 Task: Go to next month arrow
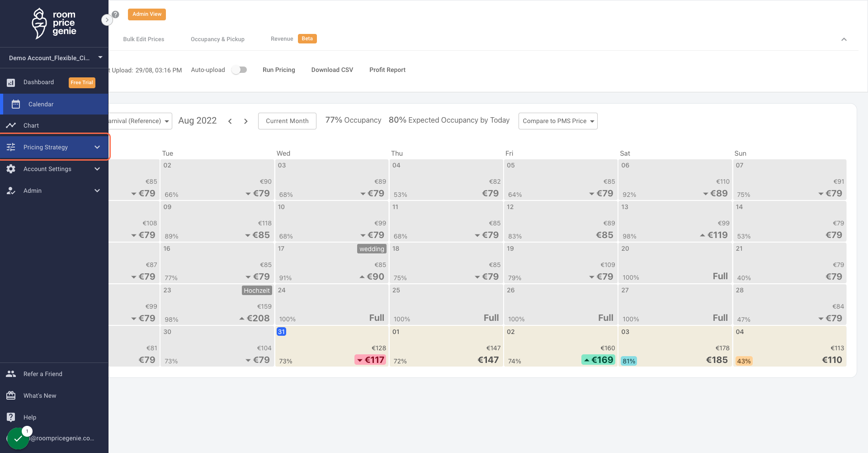[246, 121]
